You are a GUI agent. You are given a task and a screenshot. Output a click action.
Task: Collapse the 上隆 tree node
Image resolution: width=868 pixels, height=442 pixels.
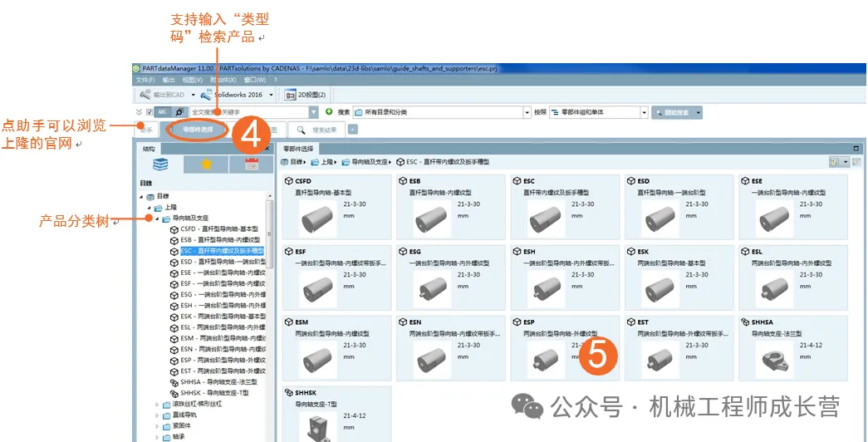coord(150,207)
